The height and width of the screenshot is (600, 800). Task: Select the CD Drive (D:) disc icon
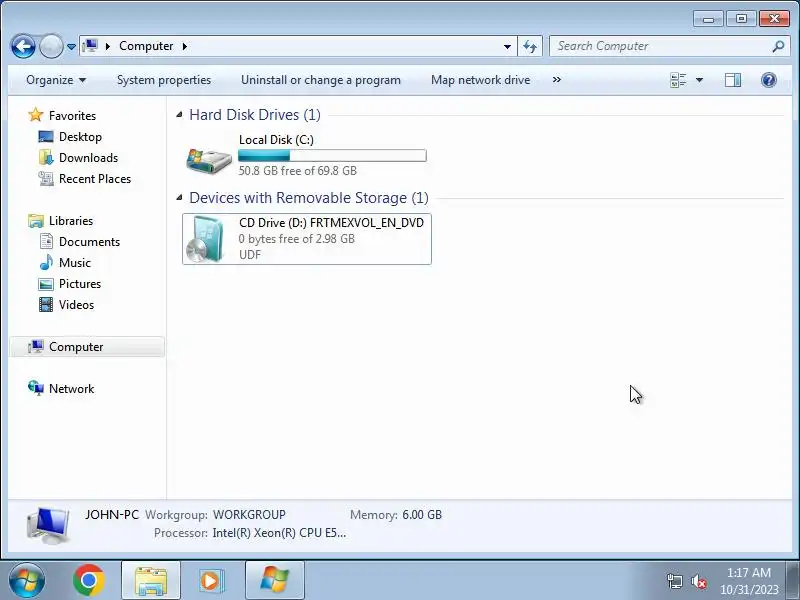[x=205, y=239]
